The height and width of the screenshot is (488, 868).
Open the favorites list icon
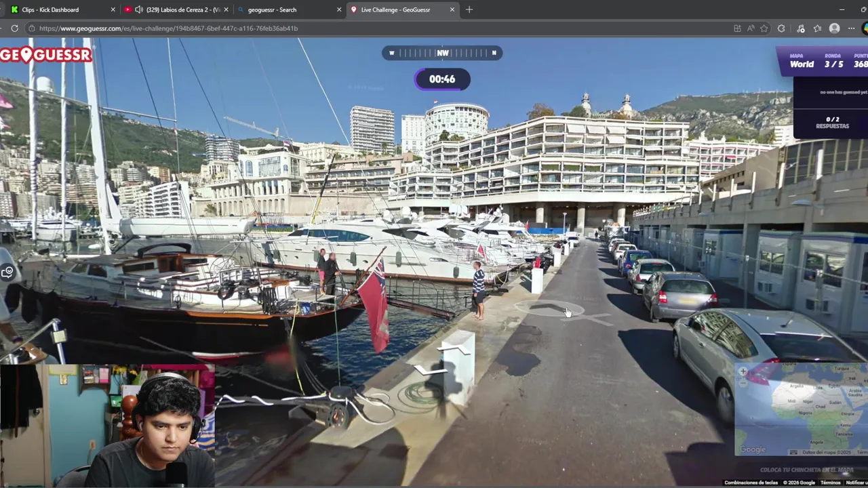click(817, 28)
